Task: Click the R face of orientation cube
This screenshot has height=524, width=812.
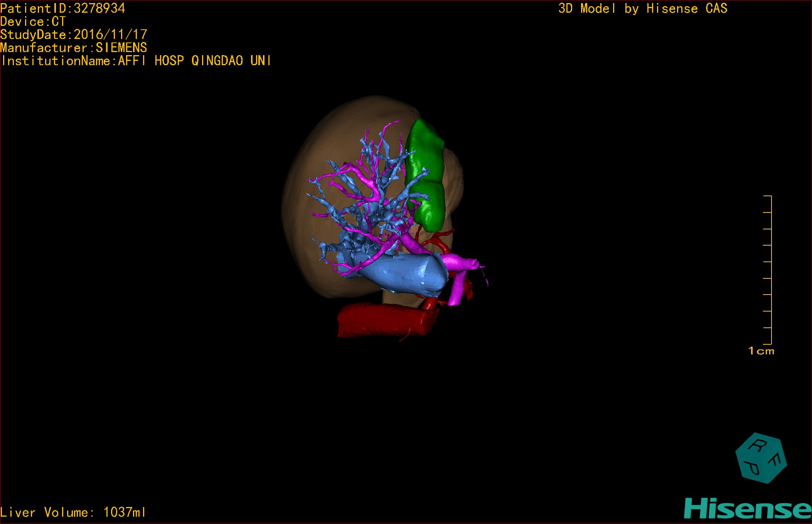Action: 758,446
